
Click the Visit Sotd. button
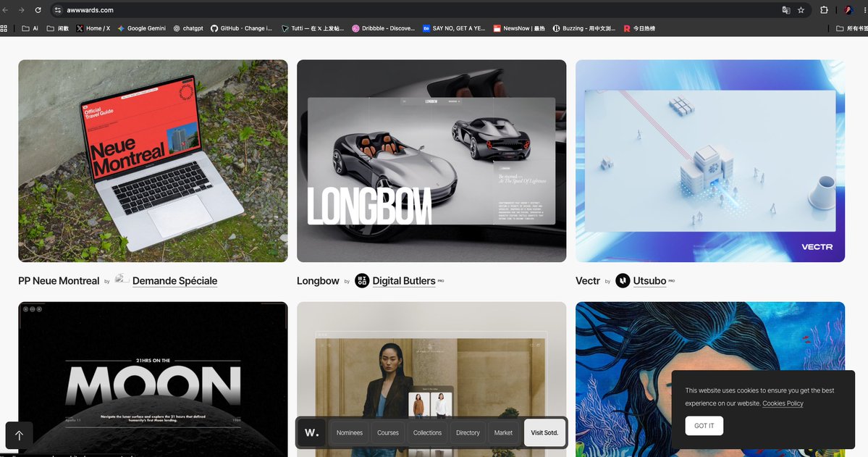click(x=544, y=432)
